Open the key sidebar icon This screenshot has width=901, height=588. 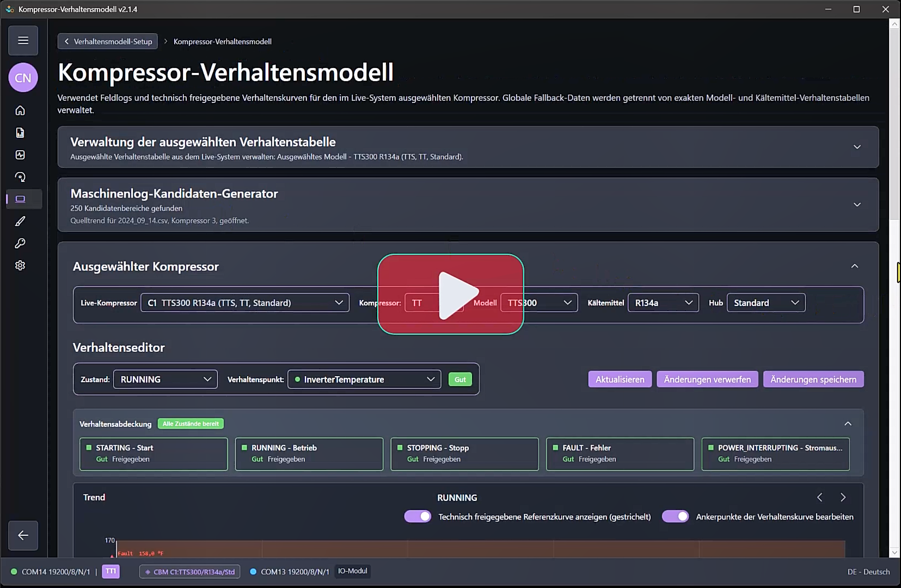coord(20,243)
